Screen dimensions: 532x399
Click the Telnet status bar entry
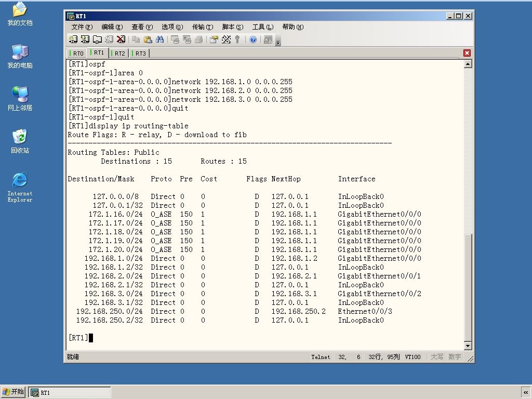click(321, 357)
